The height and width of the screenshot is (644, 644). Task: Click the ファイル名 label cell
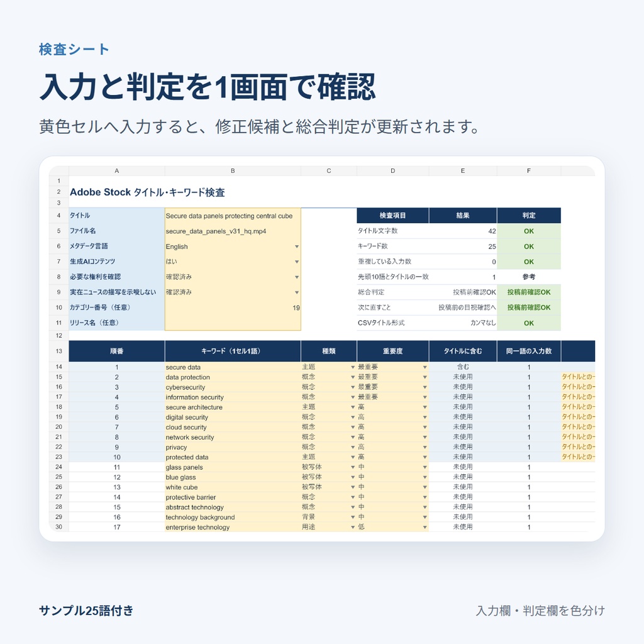116,231
